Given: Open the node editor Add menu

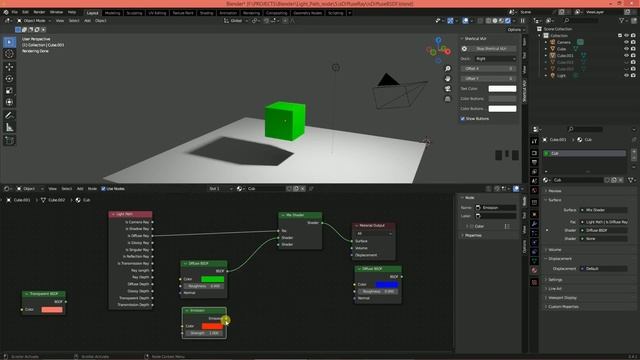Looking at the screenshot, I should point(80,189).
